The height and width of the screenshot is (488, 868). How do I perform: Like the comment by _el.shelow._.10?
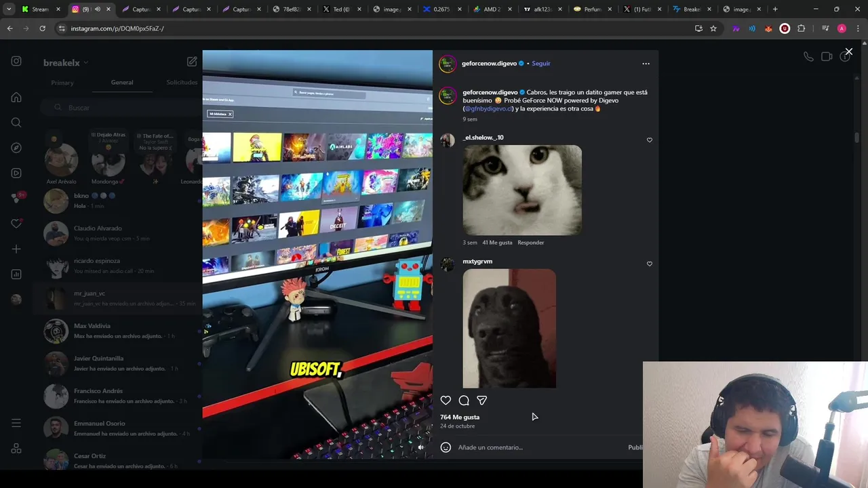[x=650, y=140]
